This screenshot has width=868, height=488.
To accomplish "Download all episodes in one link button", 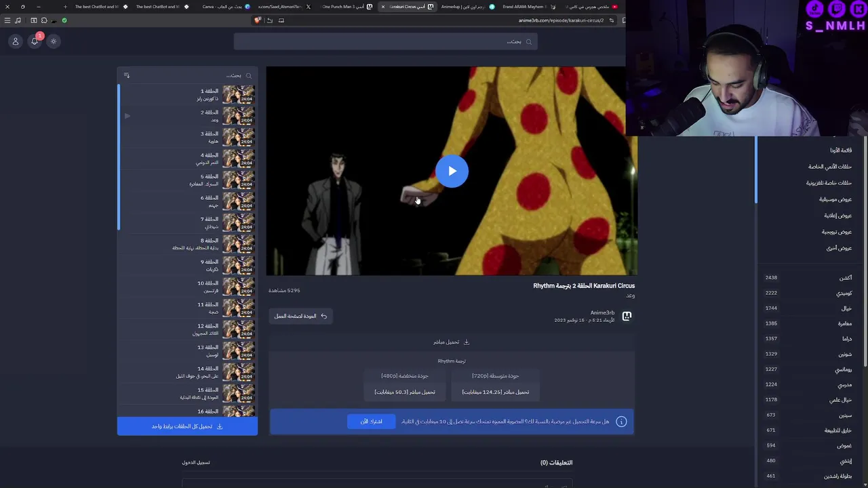I will coord(187,426).
